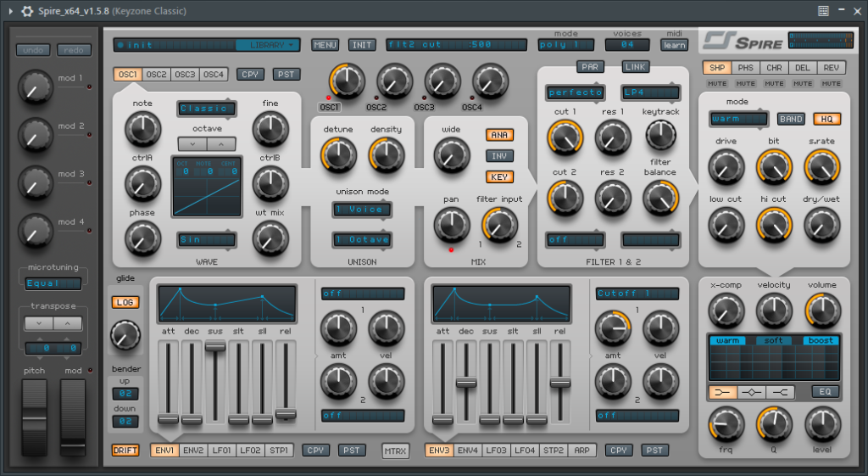Switch to the LFO1 tab

[x=221, y=450]
